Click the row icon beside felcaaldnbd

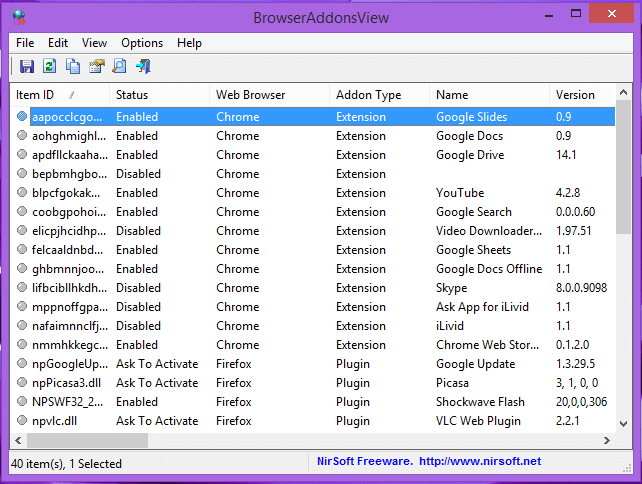(22, 250)
